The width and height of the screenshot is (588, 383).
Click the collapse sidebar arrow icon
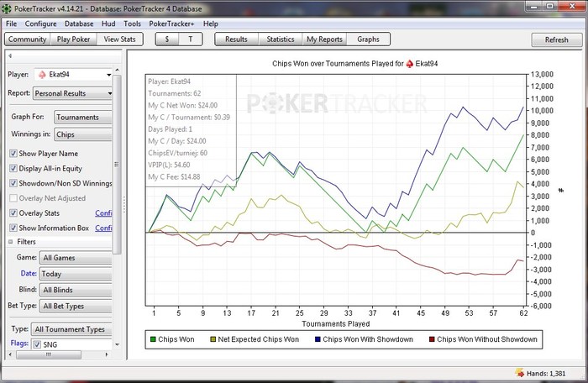[x=10, y=56]
